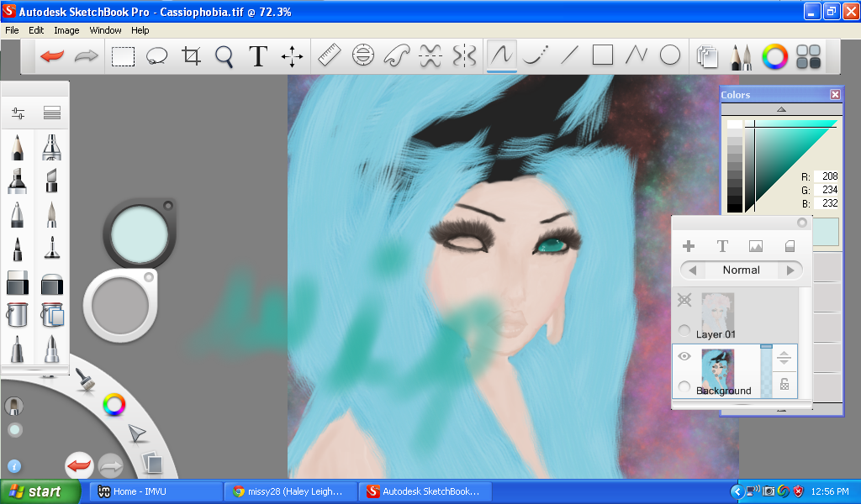Viewport: 861px width, 504px height.
Task: Pick the Move/Transform layer tool
Action: click(292, 56)
